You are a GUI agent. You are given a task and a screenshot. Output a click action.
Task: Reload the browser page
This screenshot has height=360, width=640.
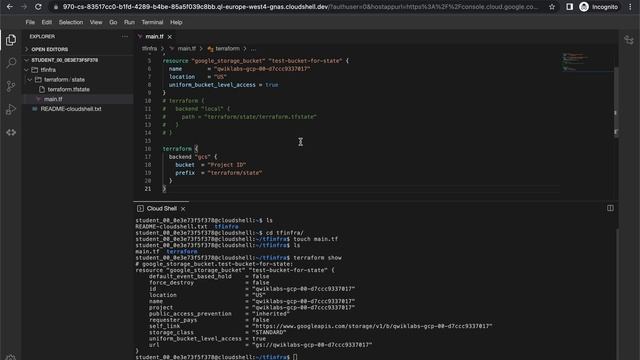pyautogui.click(x=38, y=7)
